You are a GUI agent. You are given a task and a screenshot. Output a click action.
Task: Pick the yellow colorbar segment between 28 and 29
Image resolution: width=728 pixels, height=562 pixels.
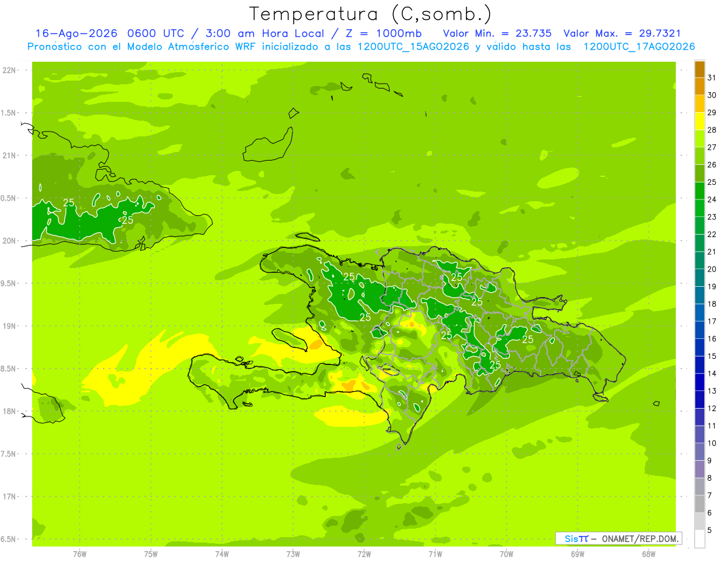(699, 121)
